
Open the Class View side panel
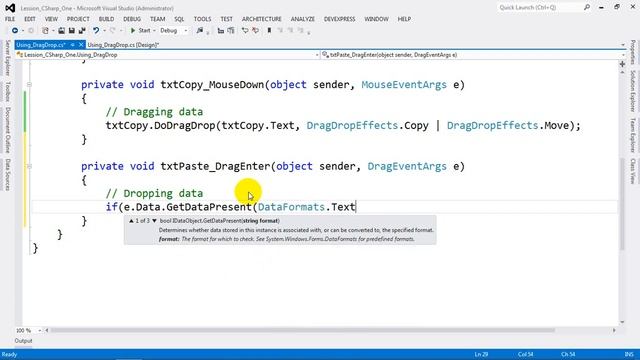[633, 171]
